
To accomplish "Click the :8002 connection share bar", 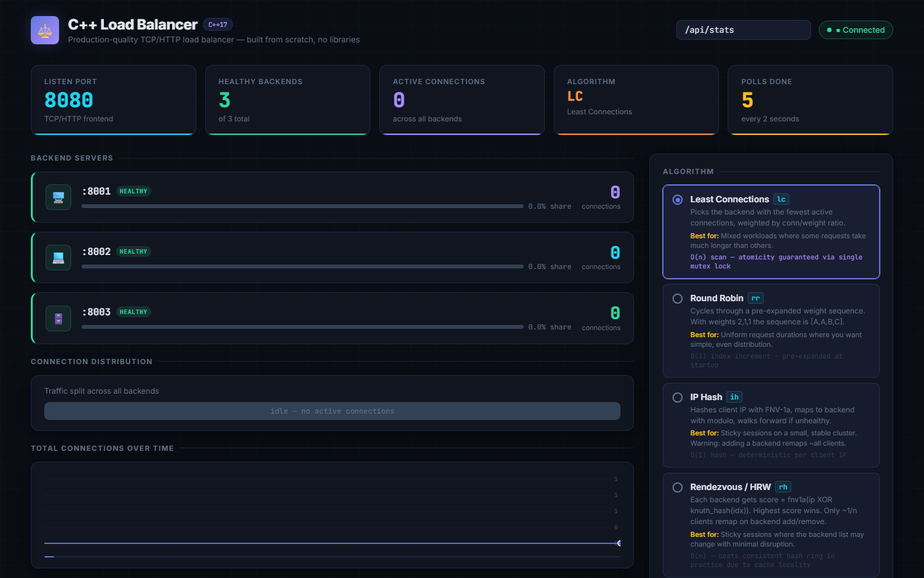I will pos(302,267).
